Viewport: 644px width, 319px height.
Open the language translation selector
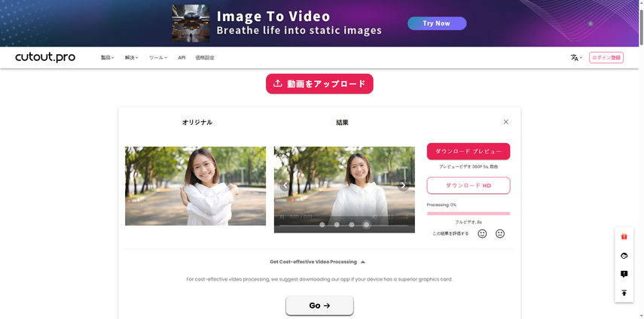tap(576, 58)
